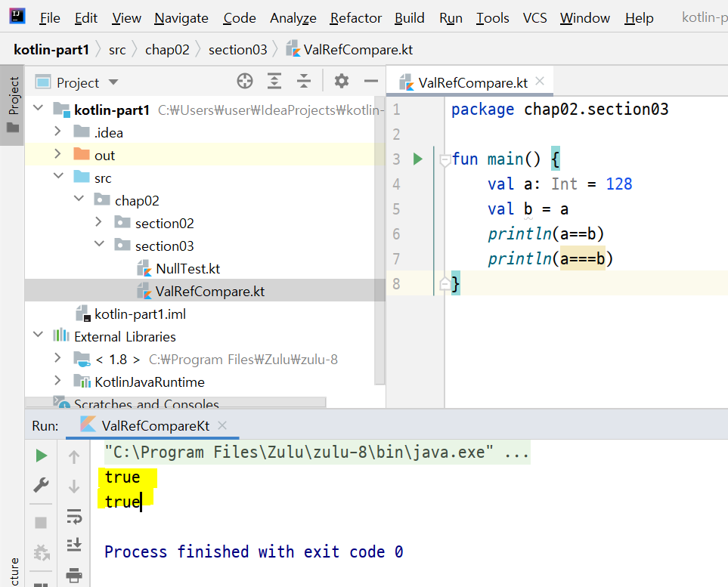Expand the out folder
Screen dimensions: 728x587
tap(57, 153)
